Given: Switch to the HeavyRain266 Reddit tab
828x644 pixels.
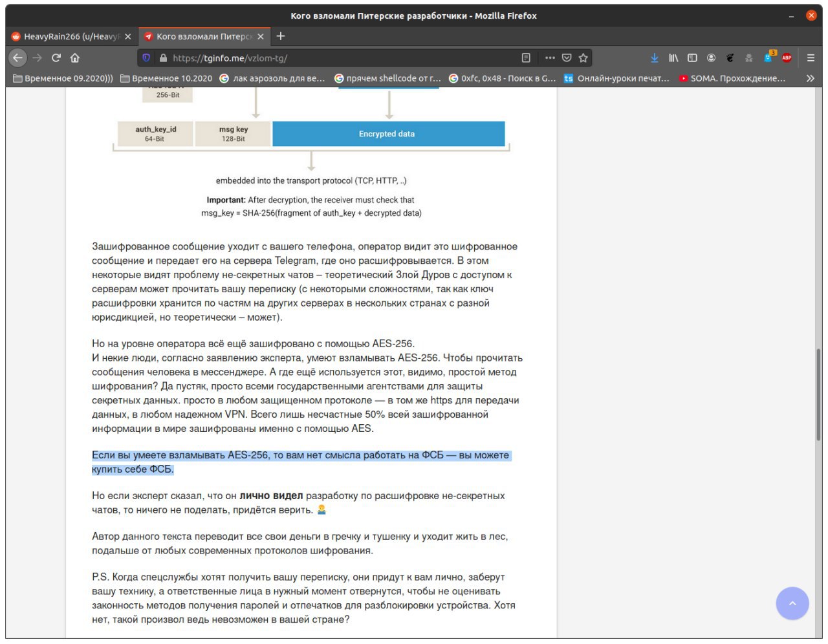Looking at the screenshot, I should [x=71, y=37].
